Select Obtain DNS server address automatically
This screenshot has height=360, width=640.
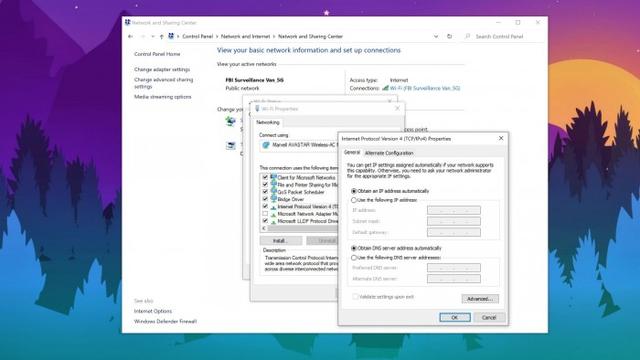(354, 248)
